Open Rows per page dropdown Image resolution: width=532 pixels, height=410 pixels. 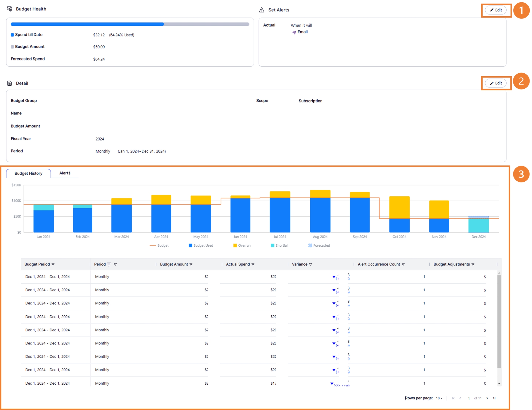pos(439,398)
